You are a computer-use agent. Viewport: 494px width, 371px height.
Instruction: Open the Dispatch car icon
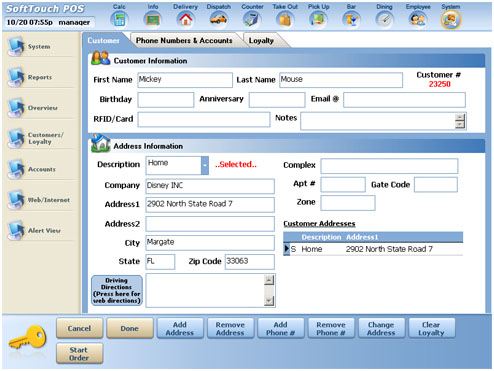pos(219,19)
